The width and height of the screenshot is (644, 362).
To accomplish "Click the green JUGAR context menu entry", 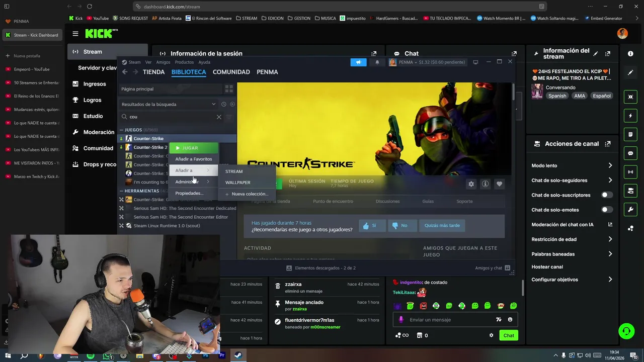I will [x=194, y=148].
